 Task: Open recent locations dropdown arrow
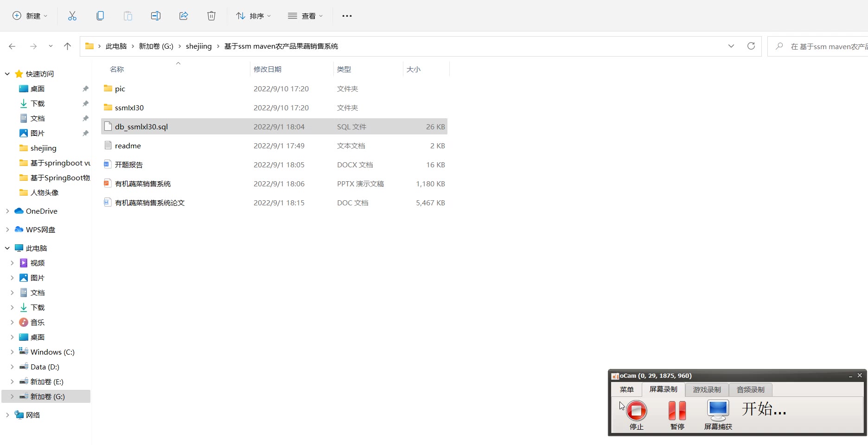click(51, 46)
